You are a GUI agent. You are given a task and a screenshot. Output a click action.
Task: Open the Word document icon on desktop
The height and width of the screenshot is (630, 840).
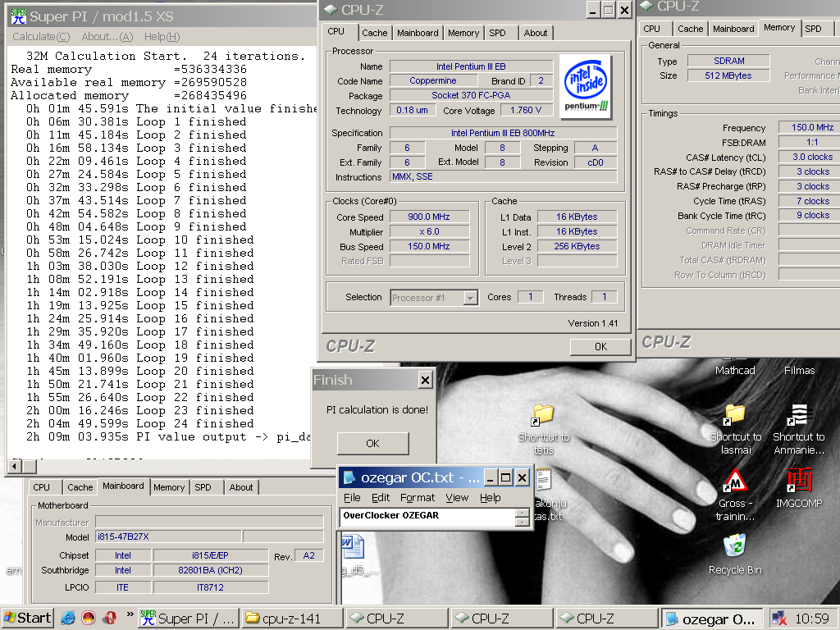click(x=353, y=547)
